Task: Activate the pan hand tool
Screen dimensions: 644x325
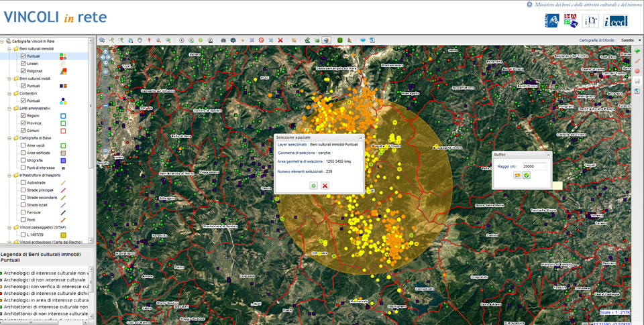Action: pos(140,40)
